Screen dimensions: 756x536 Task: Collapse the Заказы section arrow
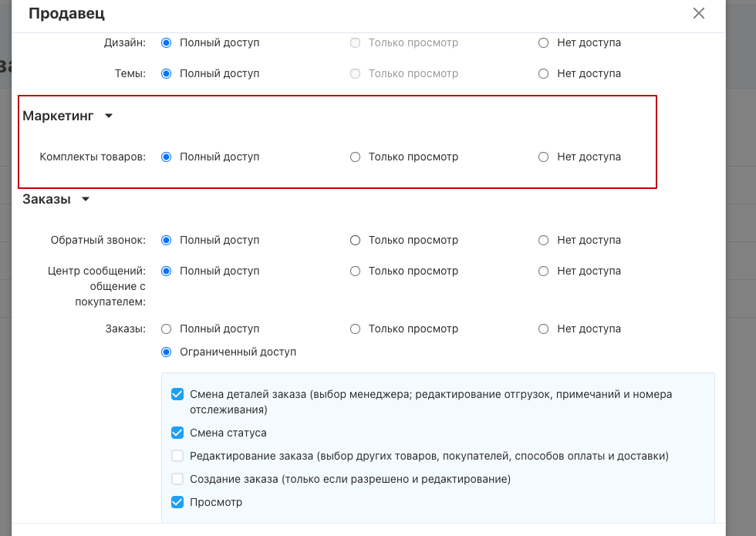86,199
